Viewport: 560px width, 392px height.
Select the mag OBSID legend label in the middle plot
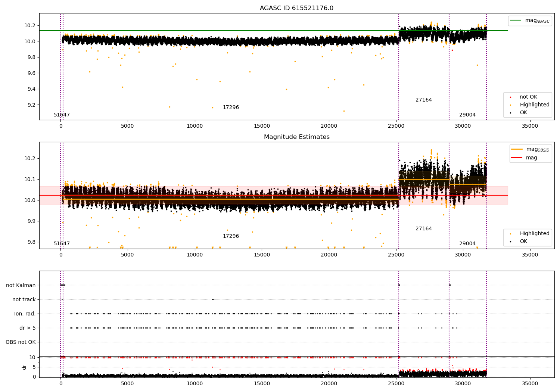click(538, 149)
